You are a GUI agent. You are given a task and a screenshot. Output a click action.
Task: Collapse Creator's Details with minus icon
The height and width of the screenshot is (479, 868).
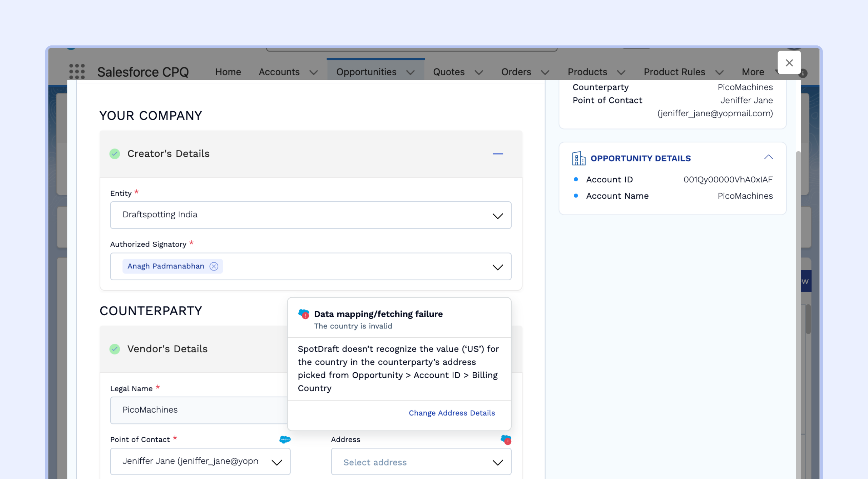pos(497,154)
